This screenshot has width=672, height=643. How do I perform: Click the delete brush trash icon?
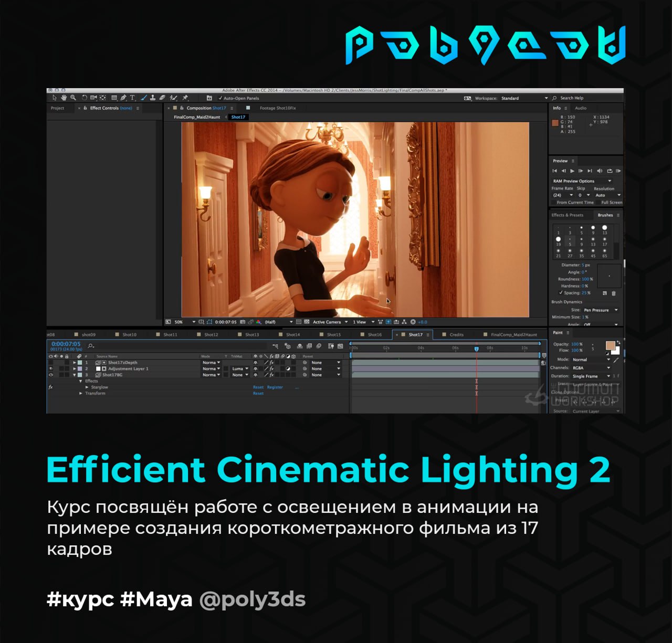pyautogui.click(x=614, y=293)
